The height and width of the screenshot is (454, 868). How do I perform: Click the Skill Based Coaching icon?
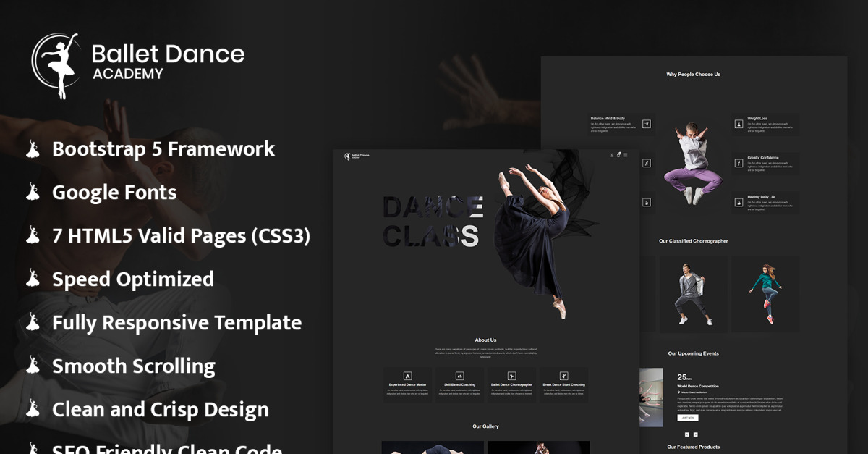coord(459,376)
